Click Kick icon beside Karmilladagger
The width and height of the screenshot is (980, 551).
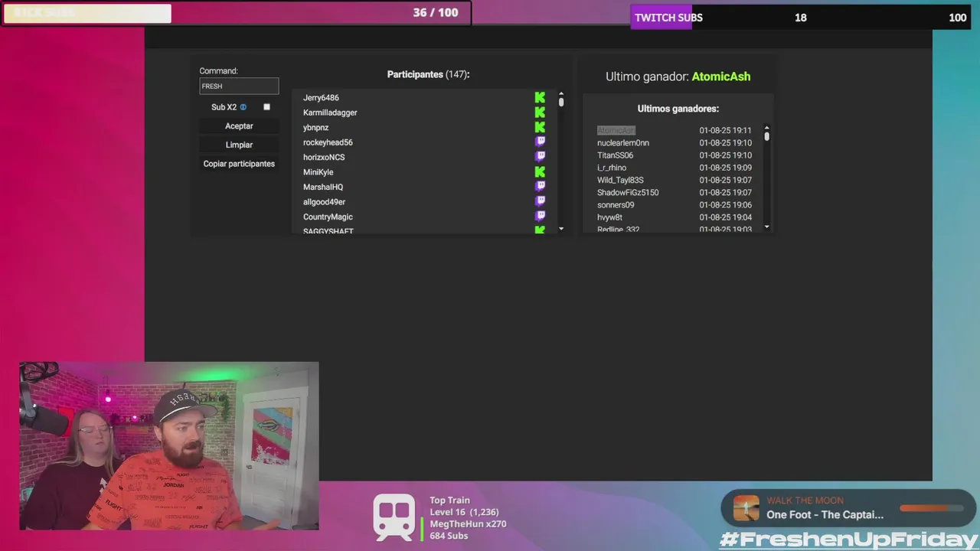[540, 112]
